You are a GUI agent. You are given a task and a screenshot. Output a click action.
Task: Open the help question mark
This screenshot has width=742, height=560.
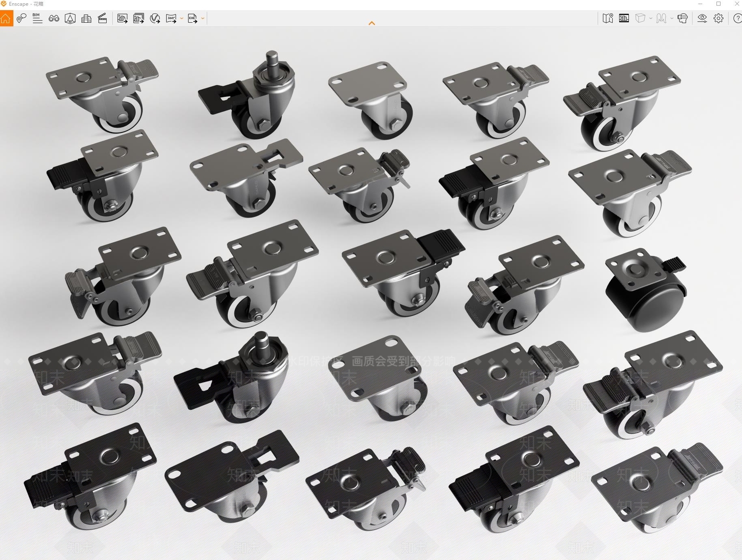[737, 19]
